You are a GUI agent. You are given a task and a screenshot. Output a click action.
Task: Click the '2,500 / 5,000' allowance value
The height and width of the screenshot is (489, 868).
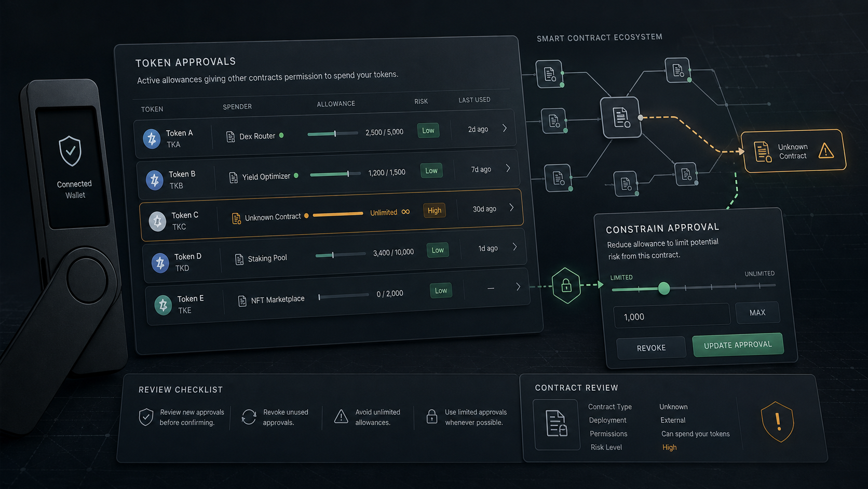pyautogui.click(x=384, y=133)
